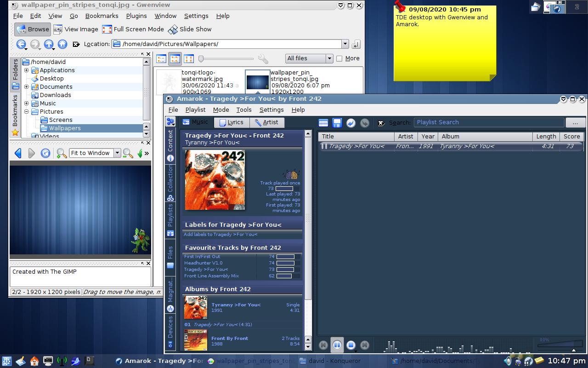Pause the currently playing track
This screenshot has height=368, width=588.
pos(337,345)
